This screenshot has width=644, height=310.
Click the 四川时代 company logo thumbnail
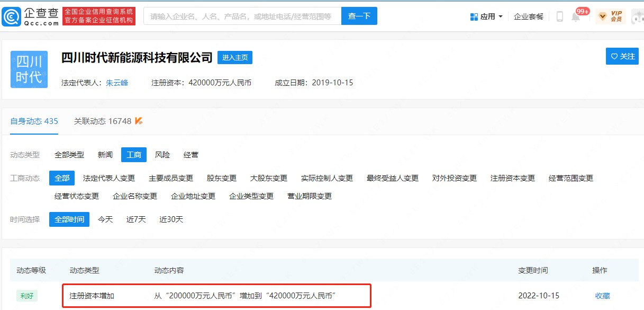pos(29,69)
